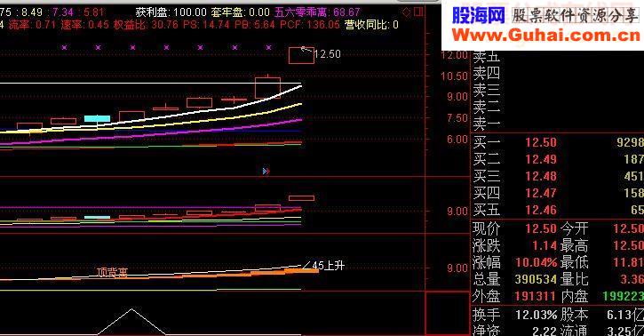Click the 7.50 price axis label
Viewport: 644px width, 336px height.
coord(457,118)
